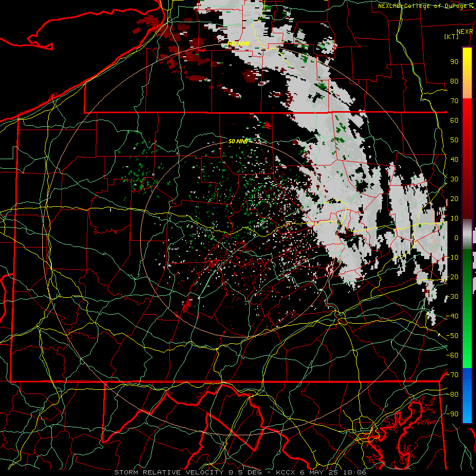Select the positive 30 knot scale label
Image resolution: width=476 pixels, height=476 pixels.
(454, 179)
